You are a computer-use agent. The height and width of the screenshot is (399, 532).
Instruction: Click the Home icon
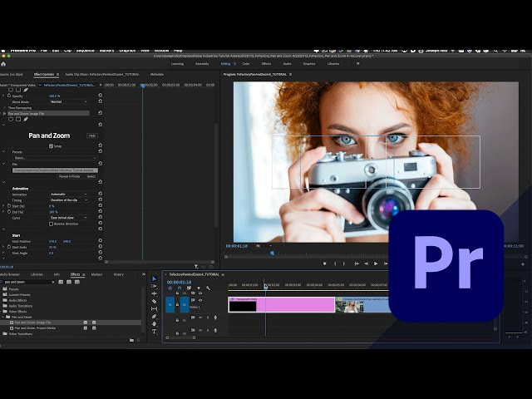click(x=3, y=64)
